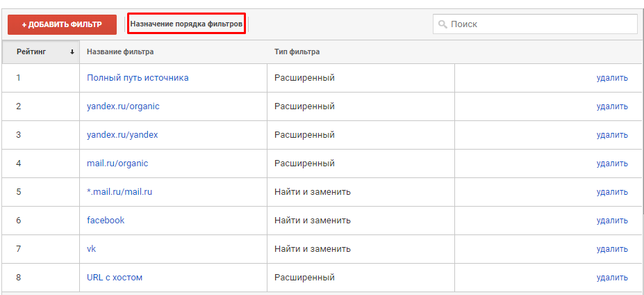The height and width of the screenshot is (295, 644).
Task: Click удалить in the vk row
Action: 612,249
